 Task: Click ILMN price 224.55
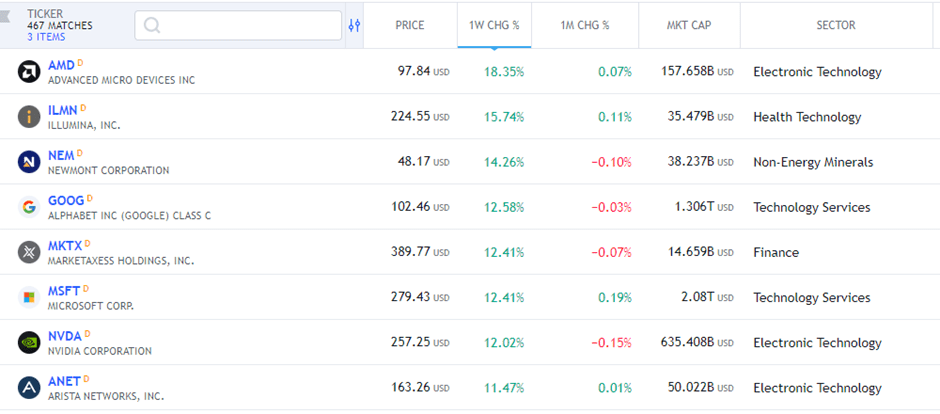[x=411, y=116]
